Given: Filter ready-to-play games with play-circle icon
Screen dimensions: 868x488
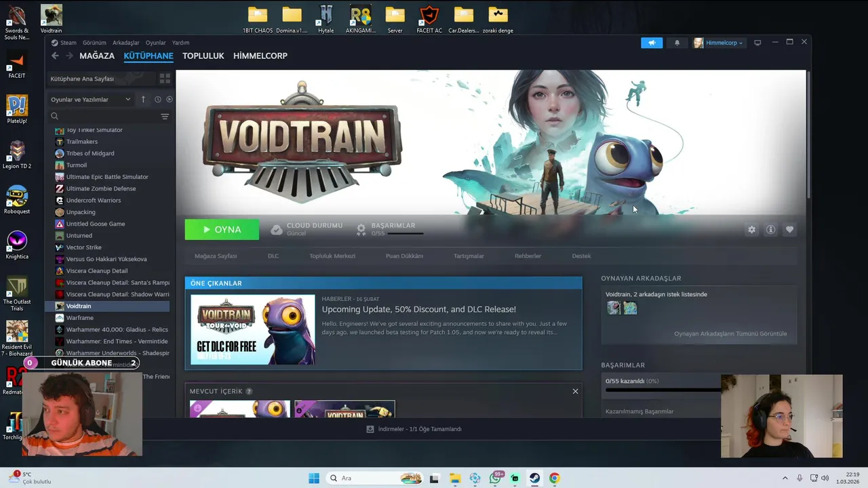Looking at the screenshot, I should [x=169, y=100].
